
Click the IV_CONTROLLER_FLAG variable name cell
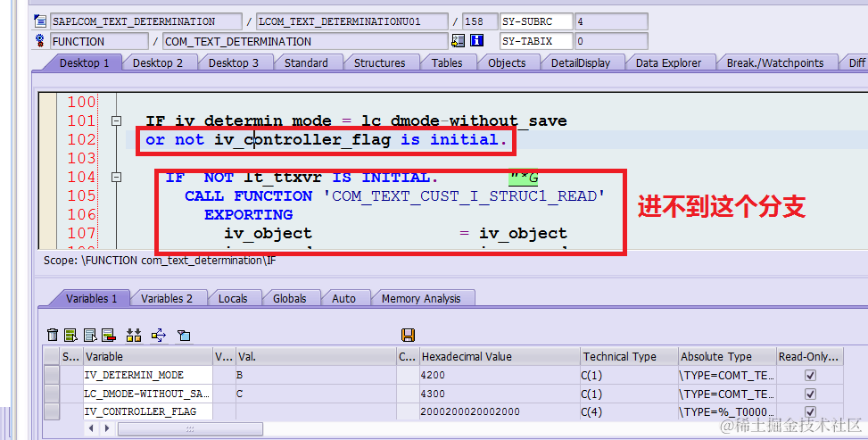tap(148, 411)
